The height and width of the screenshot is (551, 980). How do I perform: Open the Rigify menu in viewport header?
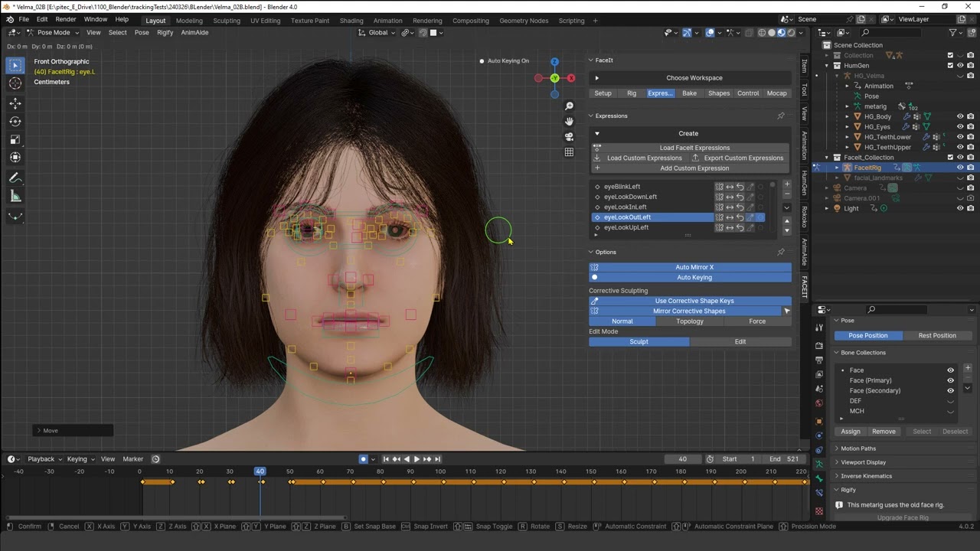click(165, 32)
